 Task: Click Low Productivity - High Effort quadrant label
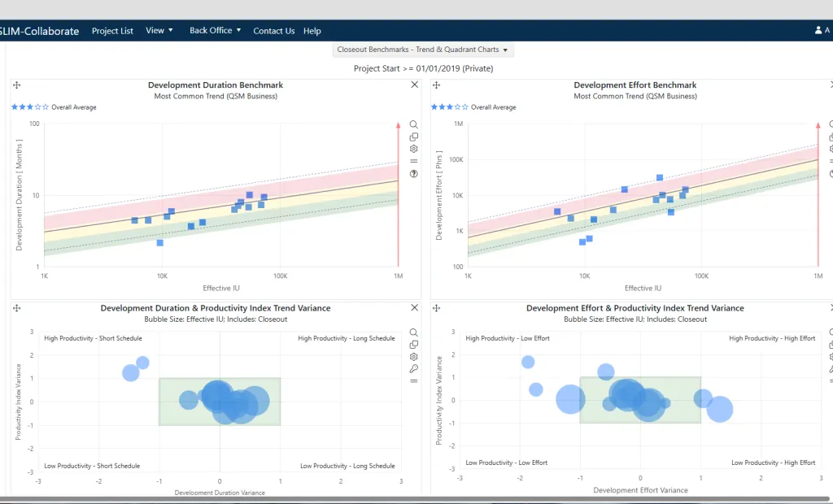point(773,463)
